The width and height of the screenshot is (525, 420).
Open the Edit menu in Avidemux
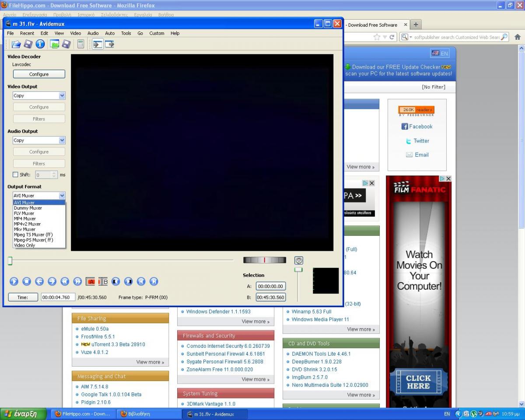(x=45, y=33)
